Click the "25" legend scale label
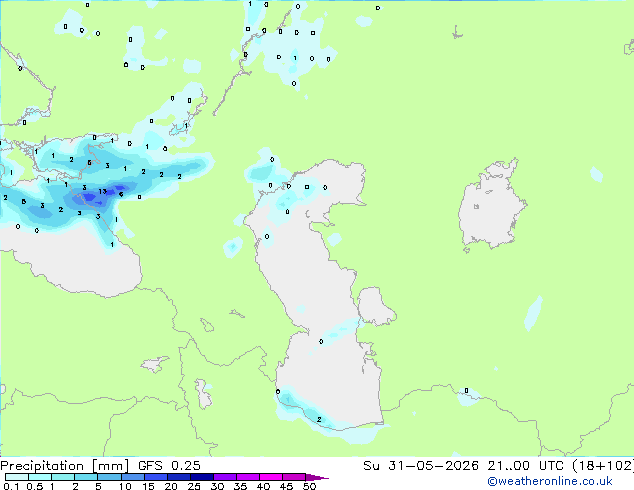 click(194, 486)
